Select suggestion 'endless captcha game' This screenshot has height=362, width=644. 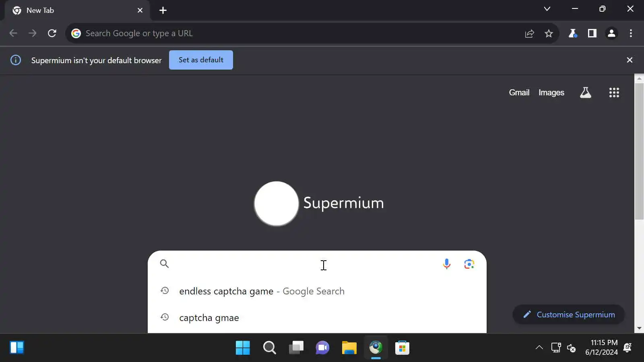pyautogui.click(x=317, y=291)
